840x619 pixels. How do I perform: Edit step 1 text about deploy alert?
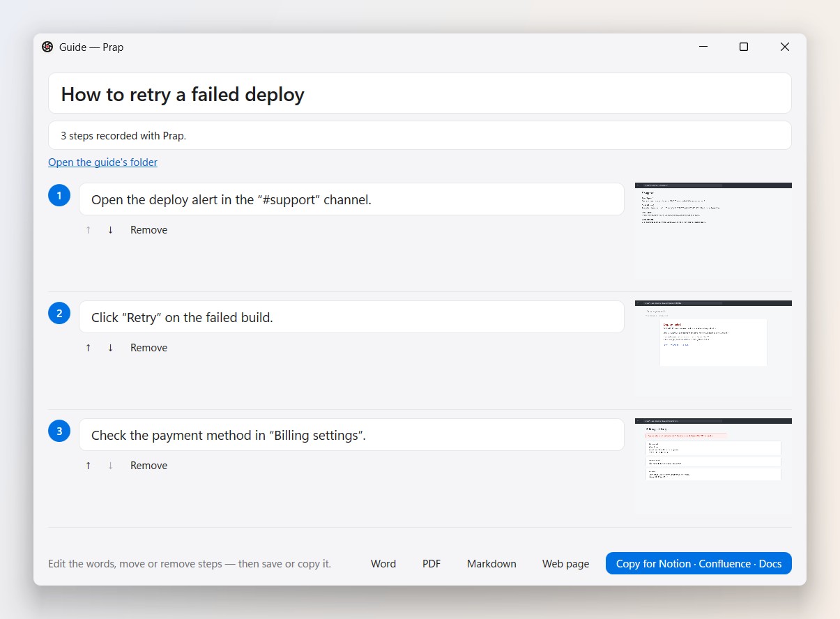351,199
